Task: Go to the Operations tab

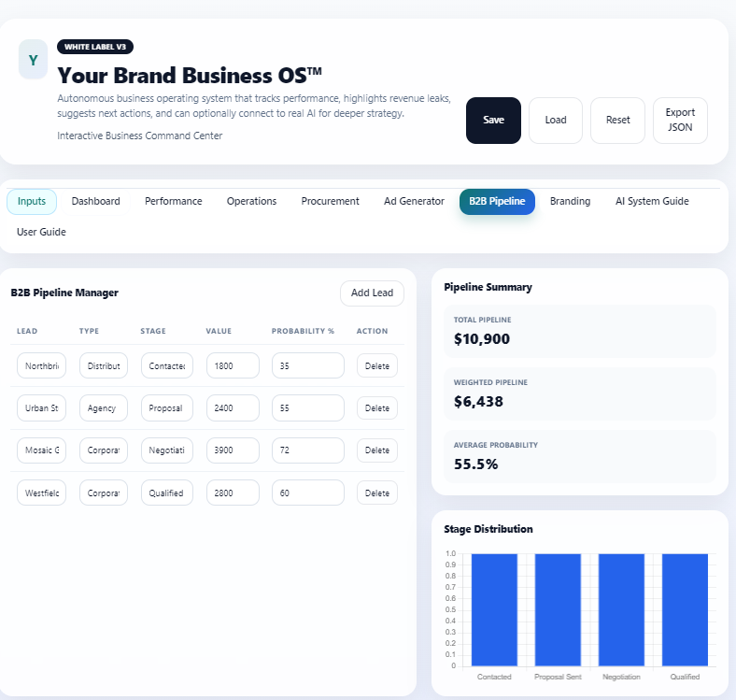Action: 251,202
